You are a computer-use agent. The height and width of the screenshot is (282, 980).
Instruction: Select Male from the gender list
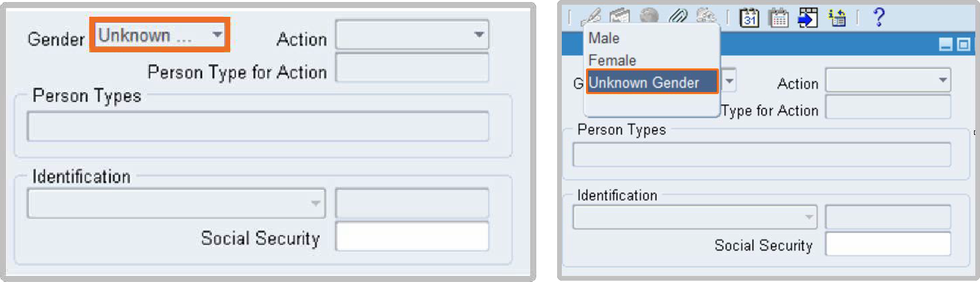[x=604, y=38]
